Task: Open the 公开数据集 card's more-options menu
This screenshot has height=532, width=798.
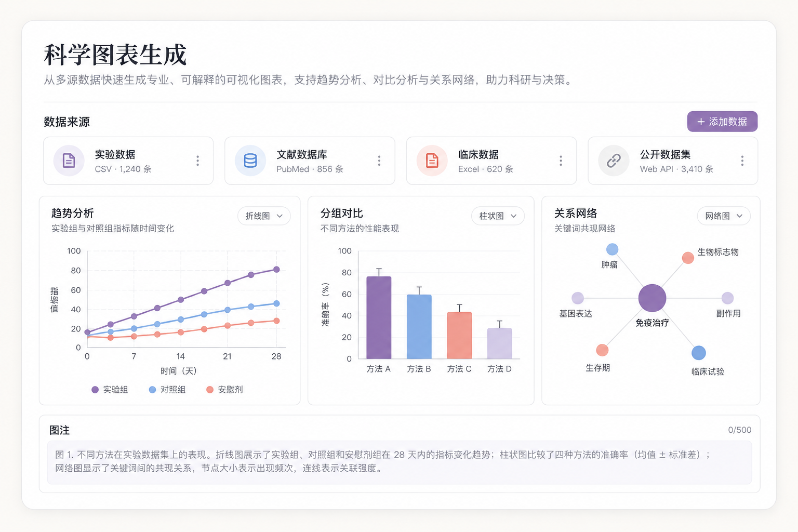Action: click(742, 161)
